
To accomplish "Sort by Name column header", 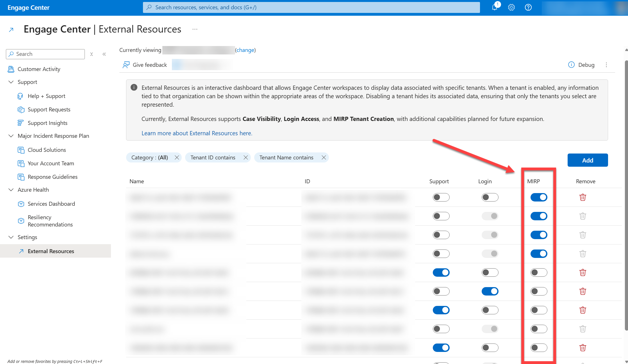I will [x=136, y=181].
